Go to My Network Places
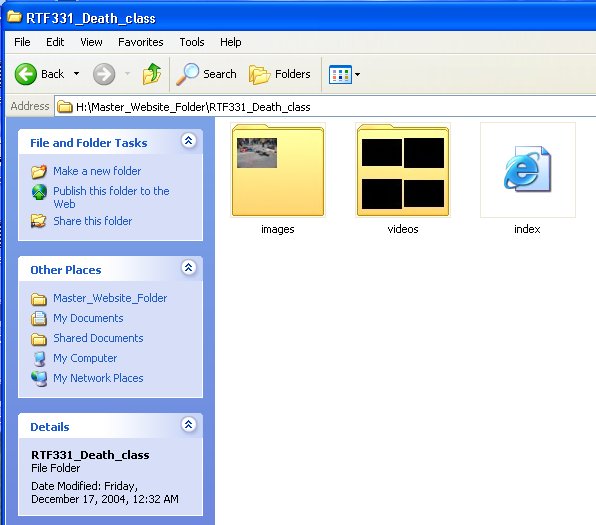The image size is (596, 525). point(98,378)
